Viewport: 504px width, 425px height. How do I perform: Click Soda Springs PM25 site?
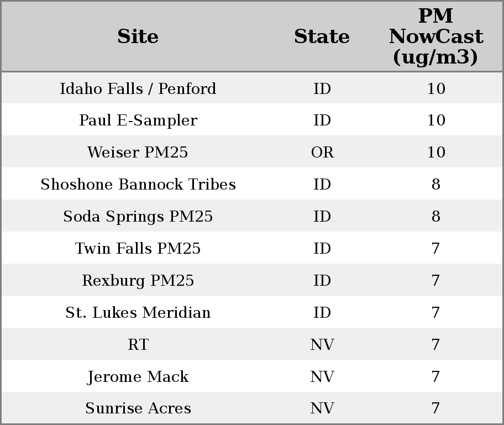(138, 217)
